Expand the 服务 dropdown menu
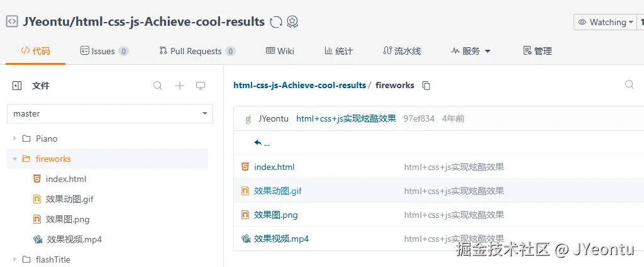The width and height of the screenshot is (644, 267). (x=470, y=51)
